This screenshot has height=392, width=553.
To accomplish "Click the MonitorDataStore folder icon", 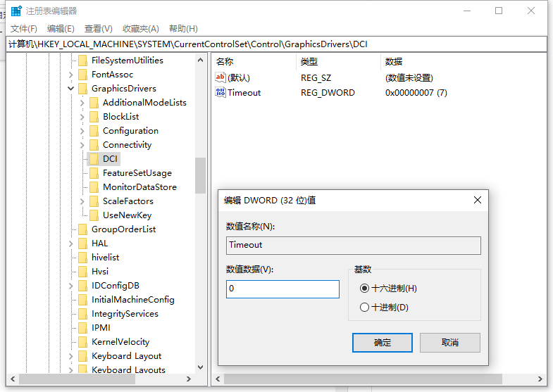I will [94, 187].
